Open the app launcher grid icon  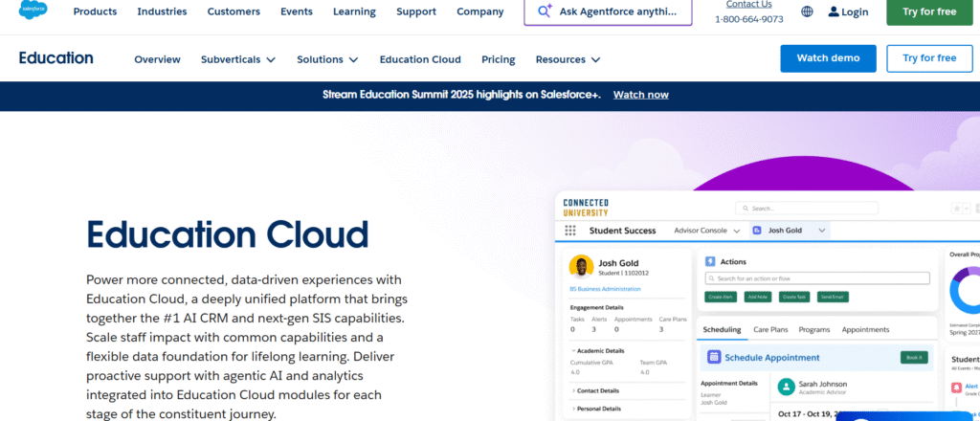coord(570,231)
